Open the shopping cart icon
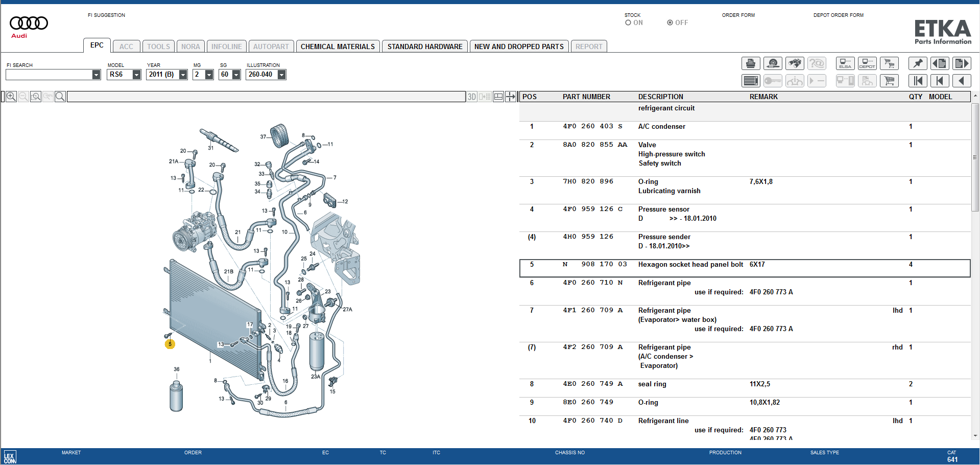 (889, 81)
